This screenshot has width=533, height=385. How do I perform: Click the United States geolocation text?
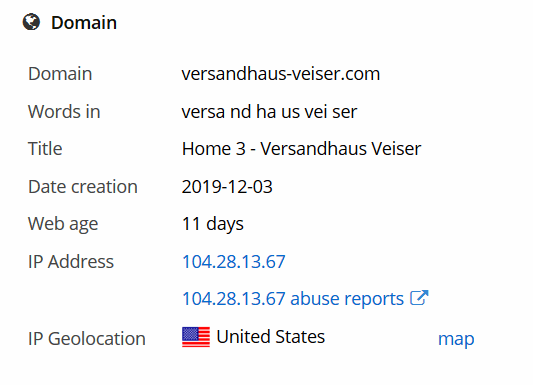271,337
